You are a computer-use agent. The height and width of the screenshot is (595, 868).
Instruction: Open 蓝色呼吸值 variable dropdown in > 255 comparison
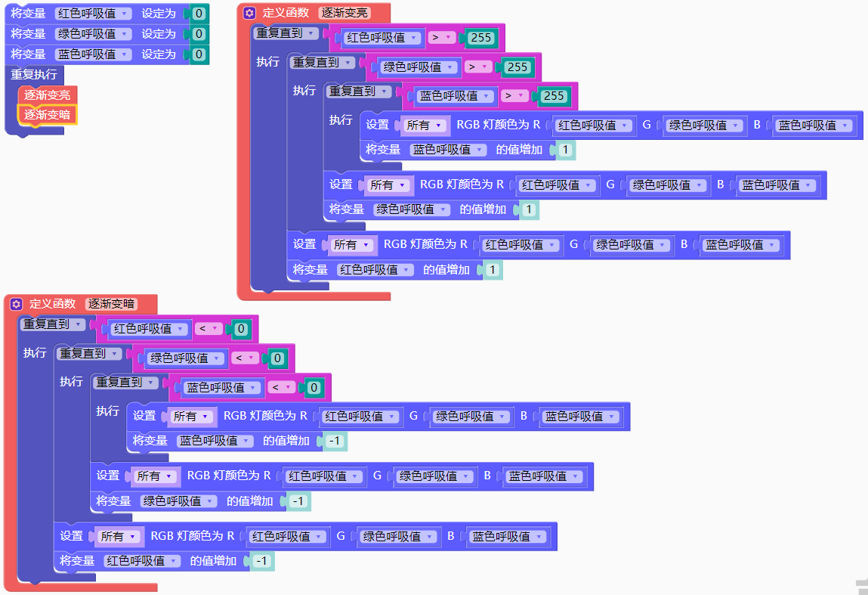coord(455,96)
